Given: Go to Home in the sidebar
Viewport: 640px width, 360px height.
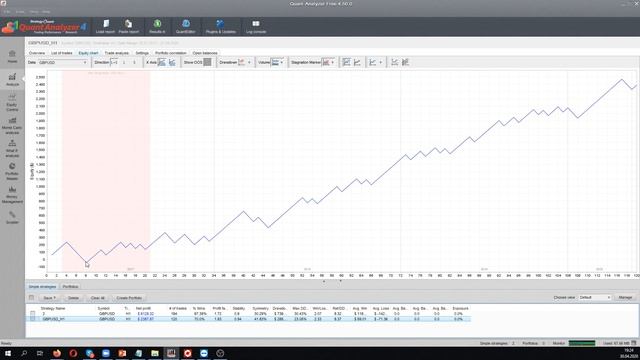Looking at the screenshot, I should pyautogui.click(x=12, y=56).
